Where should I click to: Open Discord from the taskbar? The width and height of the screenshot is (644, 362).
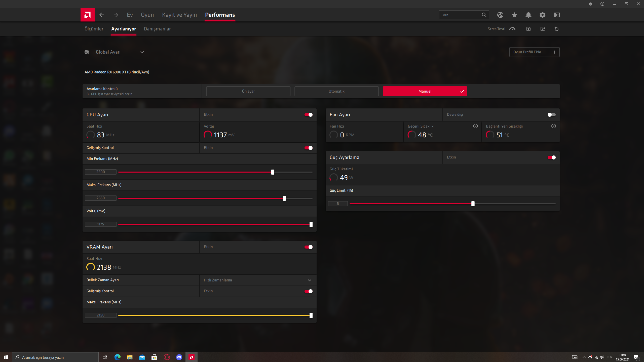pyautogui.click(x=179, y=357)
